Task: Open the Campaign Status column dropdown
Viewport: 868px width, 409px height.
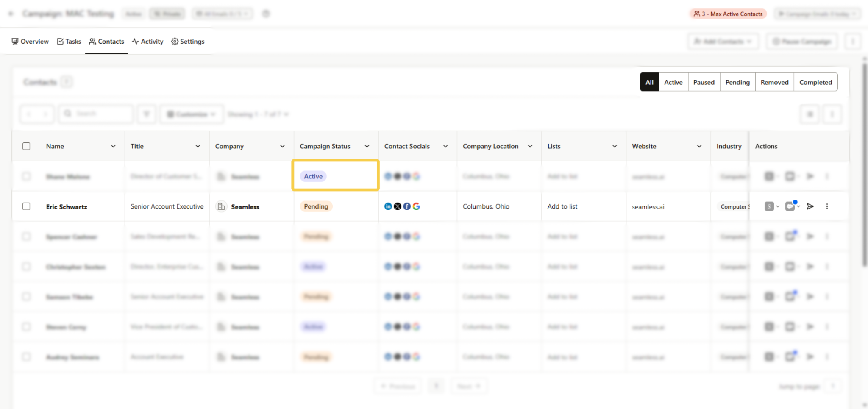Action: [367, 146]
